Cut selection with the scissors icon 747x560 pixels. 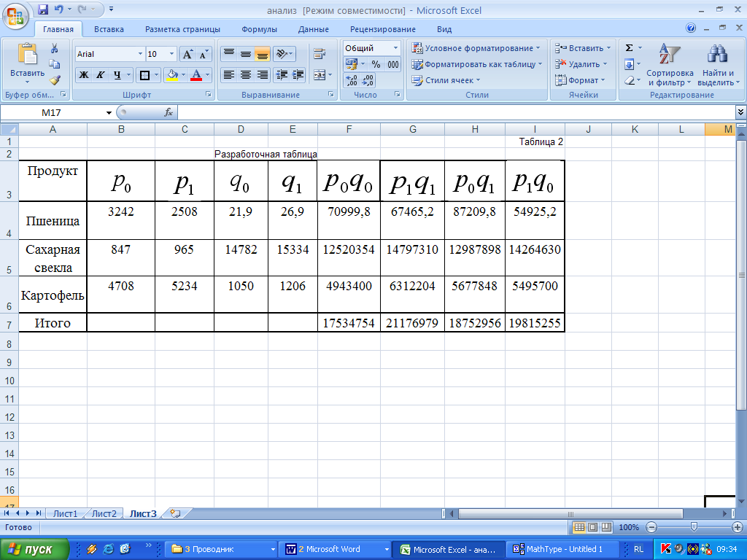tap(54, 48)
